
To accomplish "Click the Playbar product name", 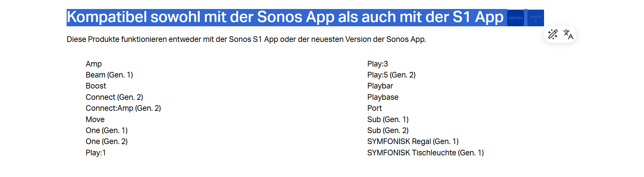I will (x=380, y=86).
